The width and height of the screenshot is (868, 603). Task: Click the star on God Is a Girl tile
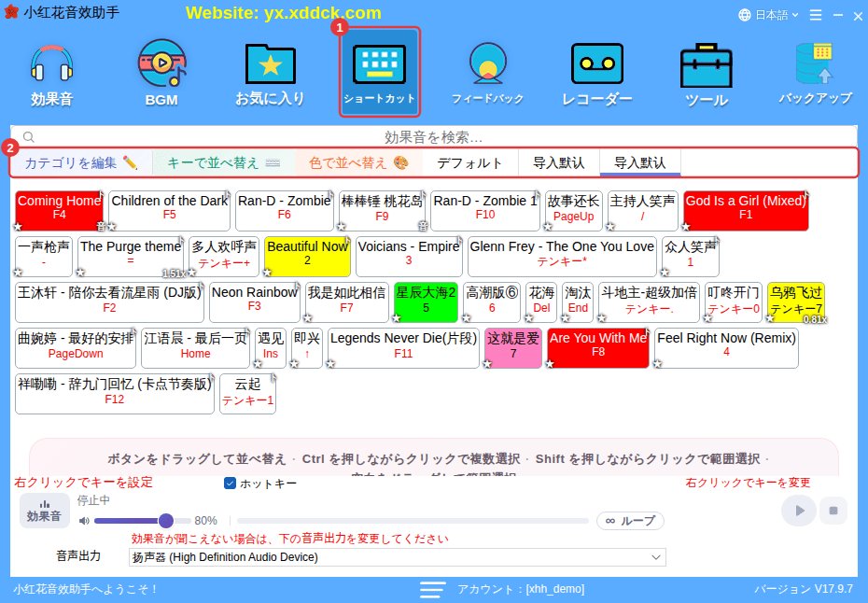(x=686, y=227)
